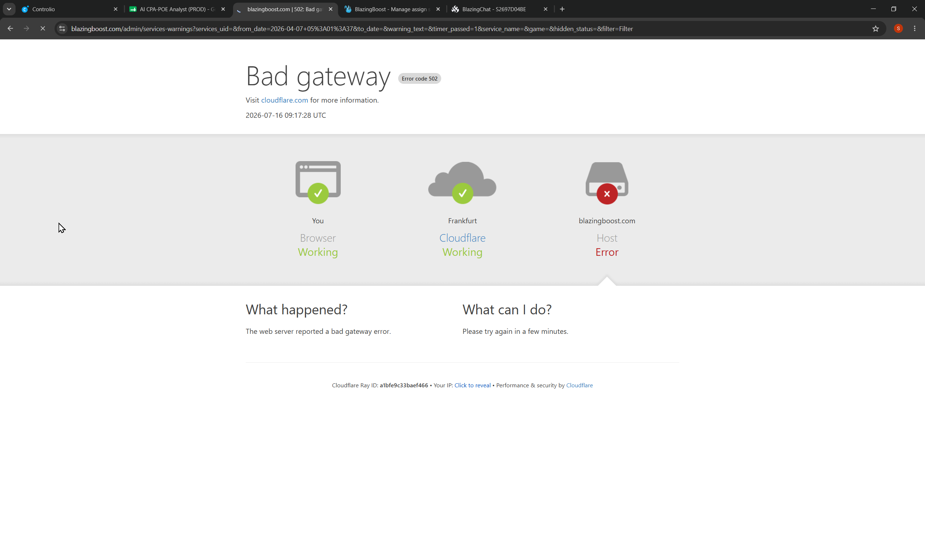Viewport: 925px width, 560px height.
Task: Click 'Please try again in a few minutes.'
Action: coord(515,331)
